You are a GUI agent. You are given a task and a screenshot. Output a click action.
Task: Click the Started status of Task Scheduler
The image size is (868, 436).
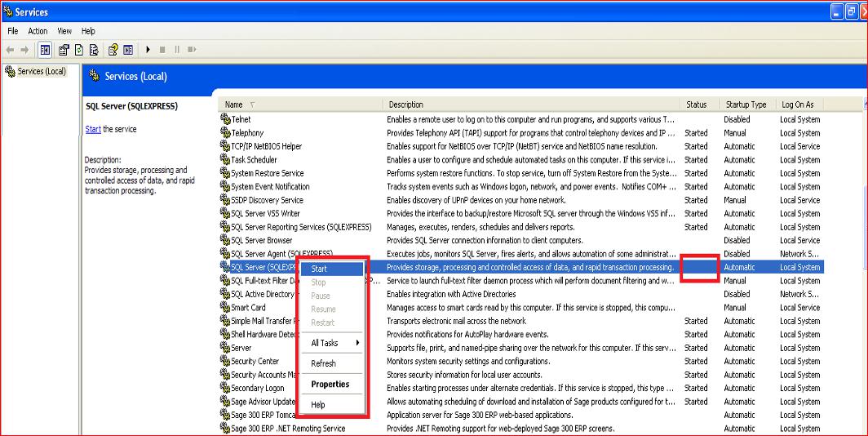[696, 159]
